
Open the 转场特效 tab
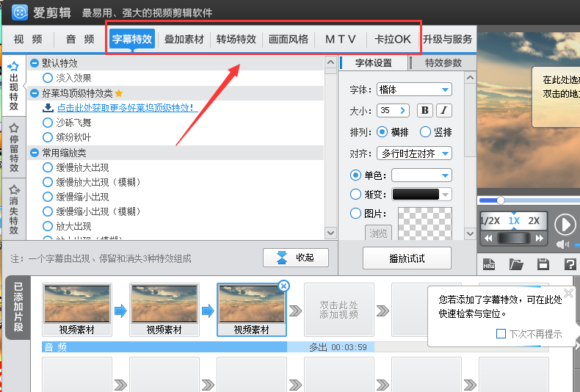(236, 39)
